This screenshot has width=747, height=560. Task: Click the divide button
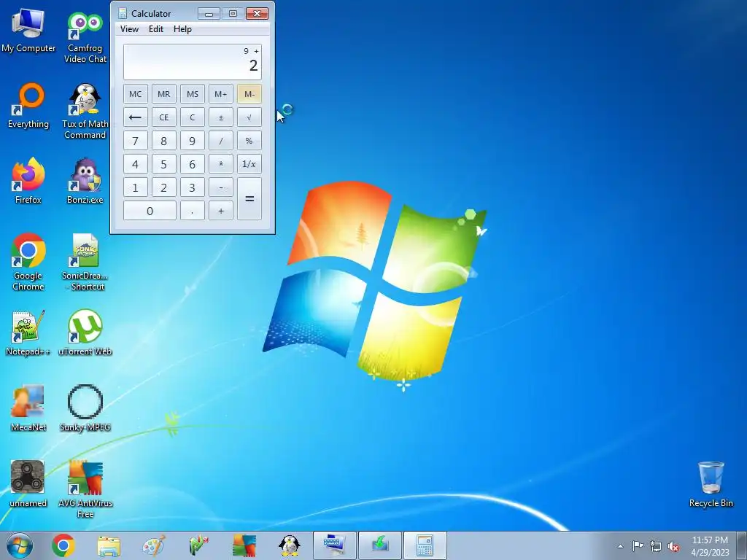pos(220,141)
